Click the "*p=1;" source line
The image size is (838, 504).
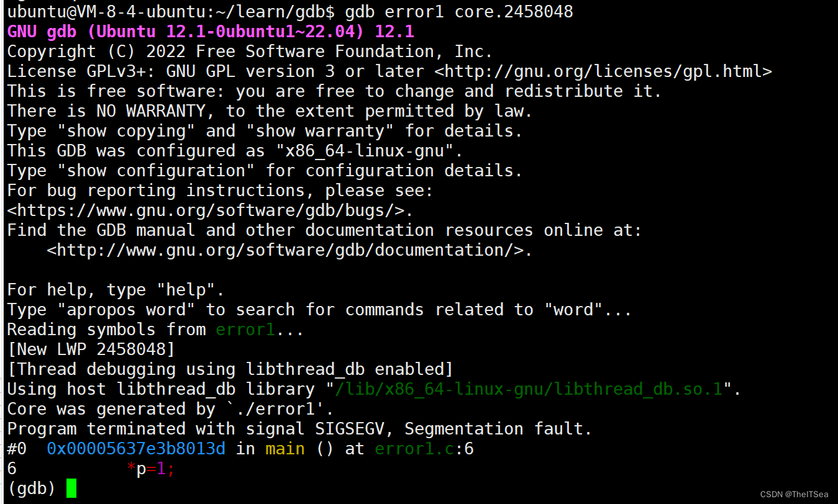[151, 468]
